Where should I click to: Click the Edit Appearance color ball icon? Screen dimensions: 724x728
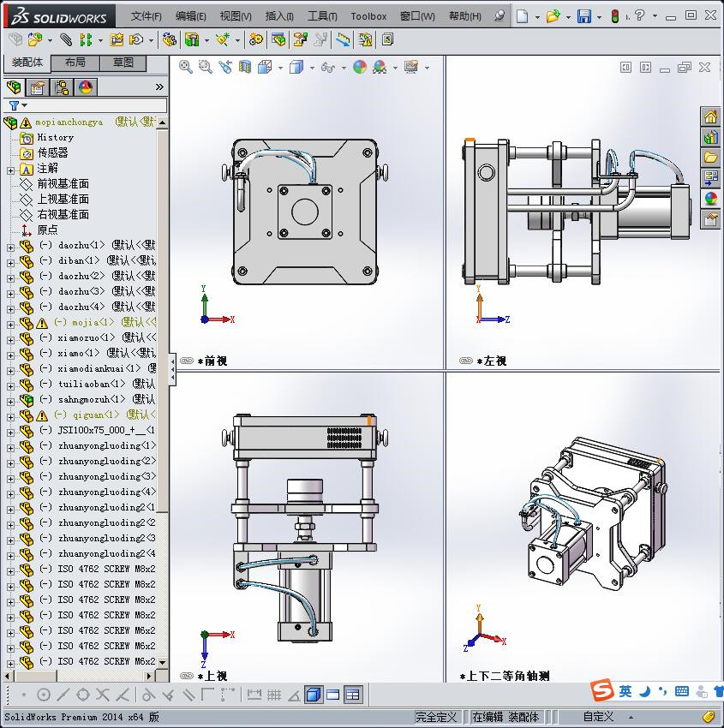[x=360, y=68]
